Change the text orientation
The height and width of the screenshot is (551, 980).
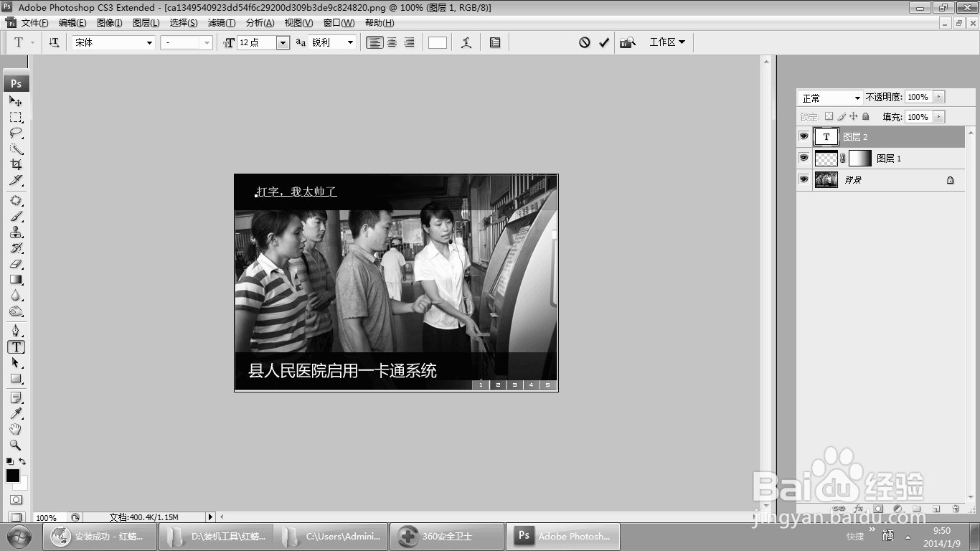coord(54,42)
